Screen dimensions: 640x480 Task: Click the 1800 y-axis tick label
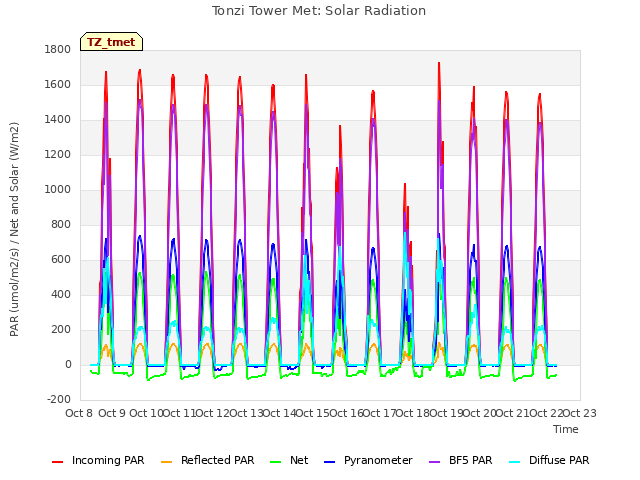tap(58, 49)
